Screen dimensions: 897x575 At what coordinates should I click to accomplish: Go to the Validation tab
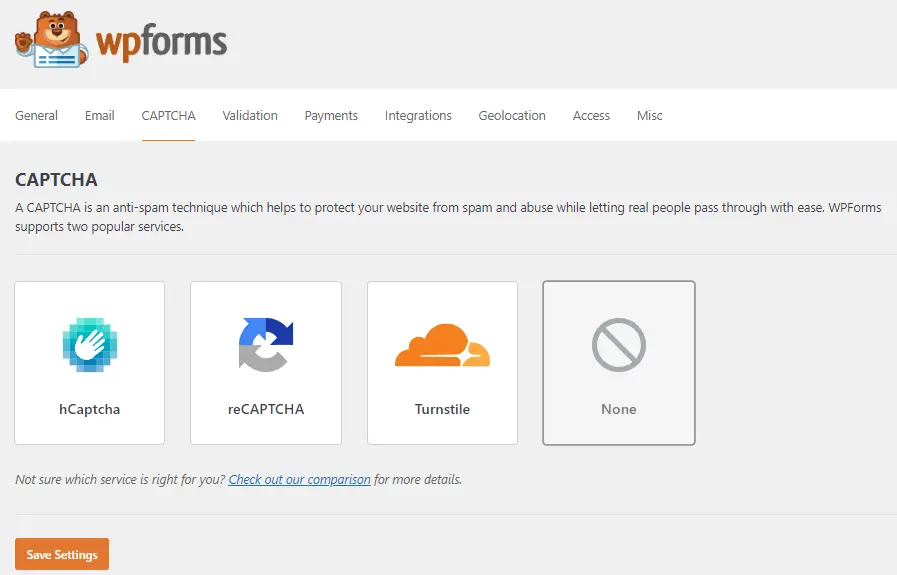(250, 116)
